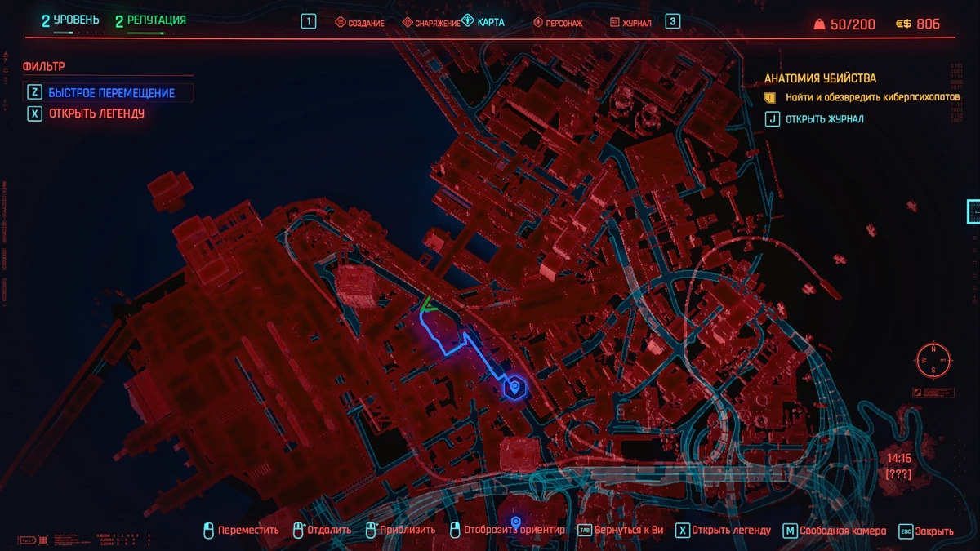
Task: Click the mouse icon beside Отобразить ориентир
Action: coord(456,531)
